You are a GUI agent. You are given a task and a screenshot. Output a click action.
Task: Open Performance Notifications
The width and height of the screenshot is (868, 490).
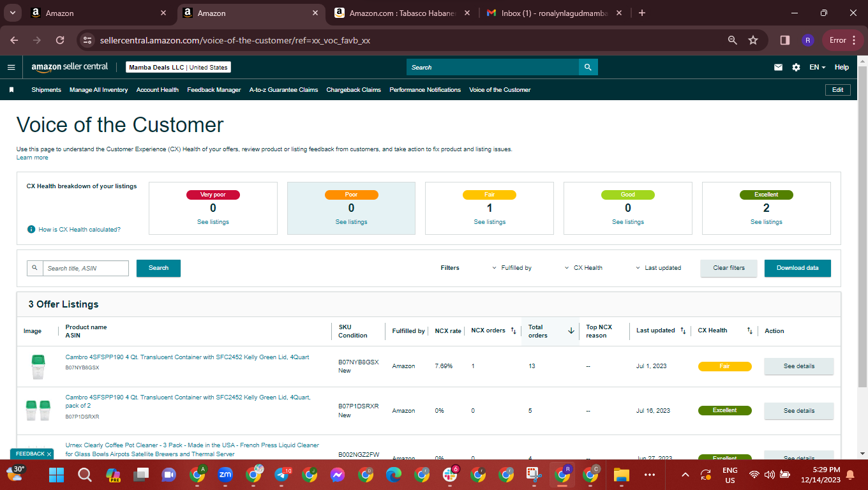[425, 90]
